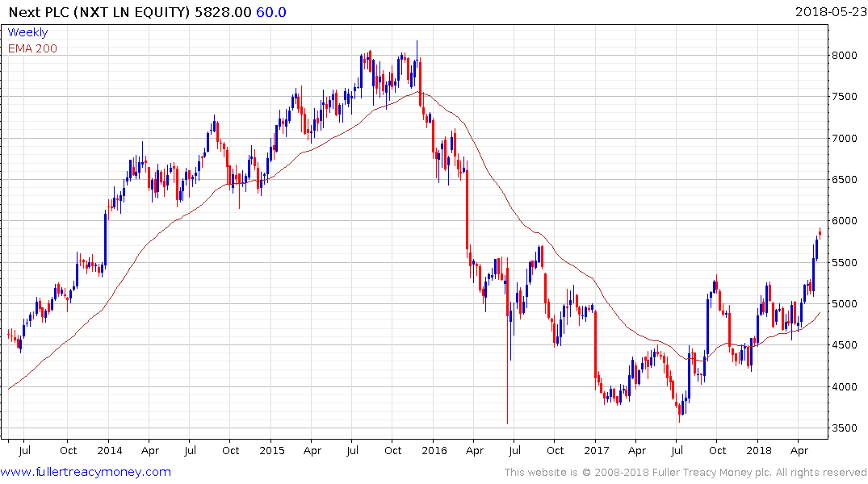The image size is (868, 484).
Task: Click the 5000 price axis label
Action: 845,303
